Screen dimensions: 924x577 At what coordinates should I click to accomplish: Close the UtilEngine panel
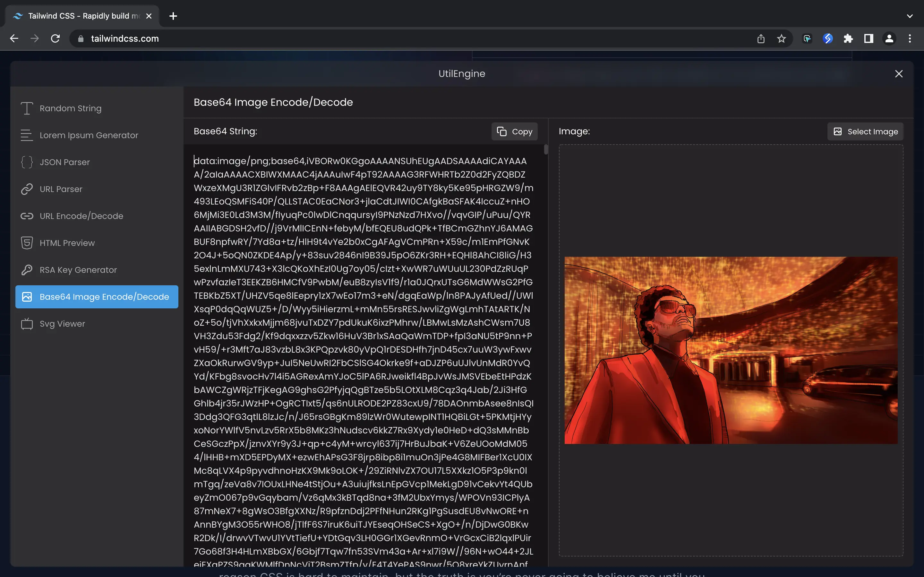899,74
